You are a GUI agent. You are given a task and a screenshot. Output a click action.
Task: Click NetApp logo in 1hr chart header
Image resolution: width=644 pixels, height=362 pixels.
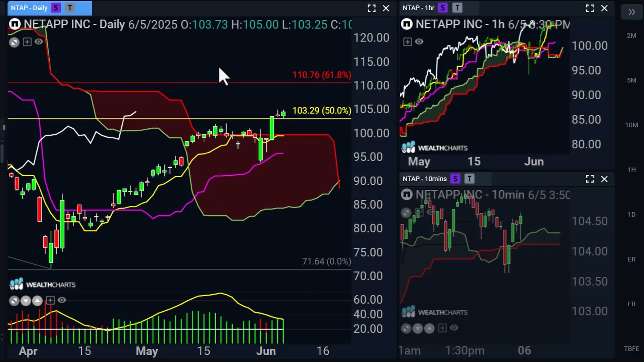click(x=407, y=24)
